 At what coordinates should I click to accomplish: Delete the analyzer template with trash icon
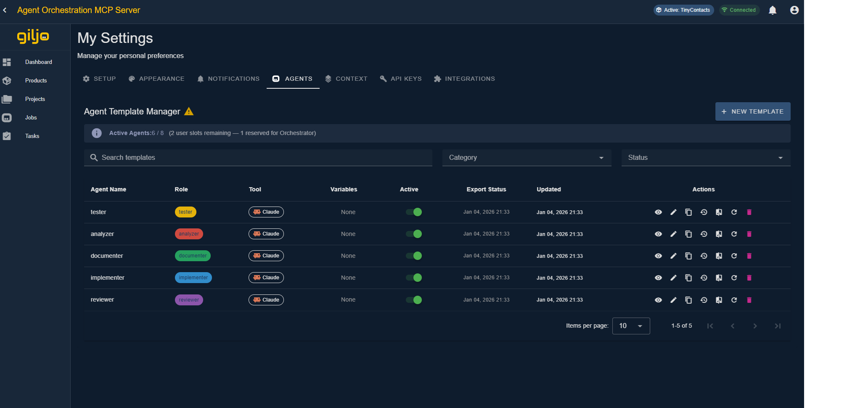[749, 234]
